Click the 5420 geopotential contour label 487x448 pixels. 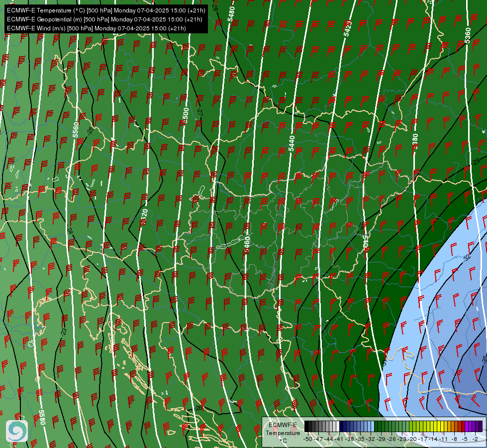(x=348, y=28)
